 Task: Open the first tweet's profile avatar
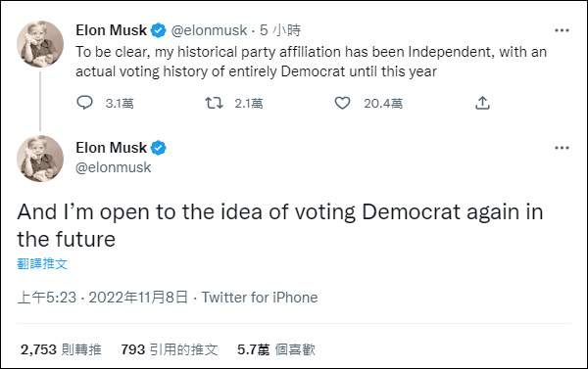pos(40,44)
